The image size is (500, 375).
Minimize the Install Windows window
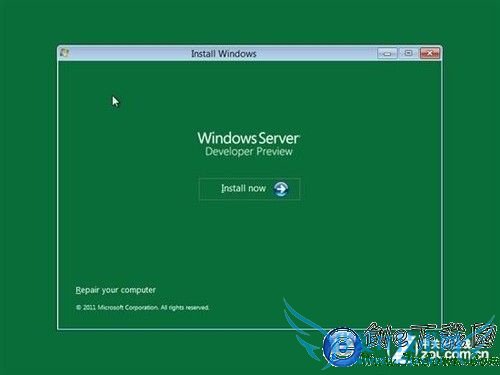point(387,53)
